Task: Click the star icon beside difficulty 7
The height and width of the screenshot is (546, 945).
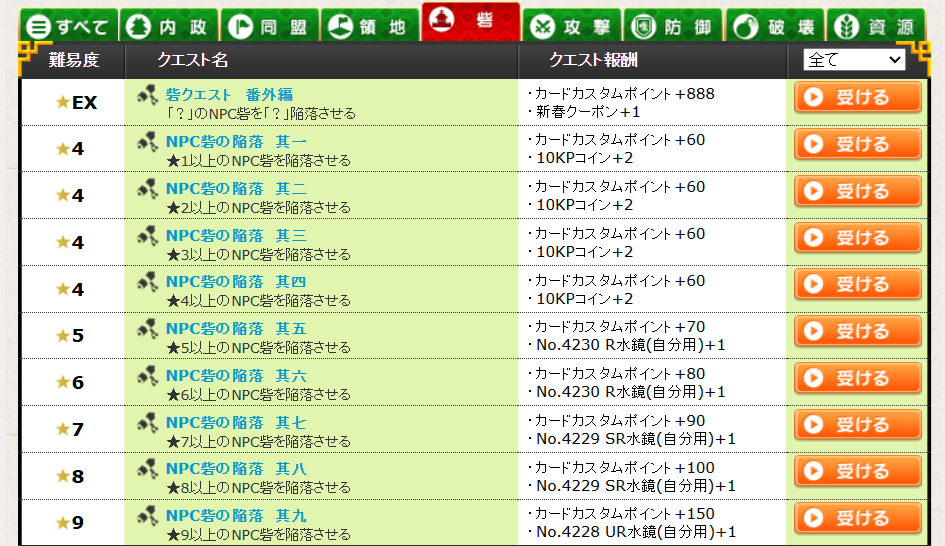Action: point(63,430)
